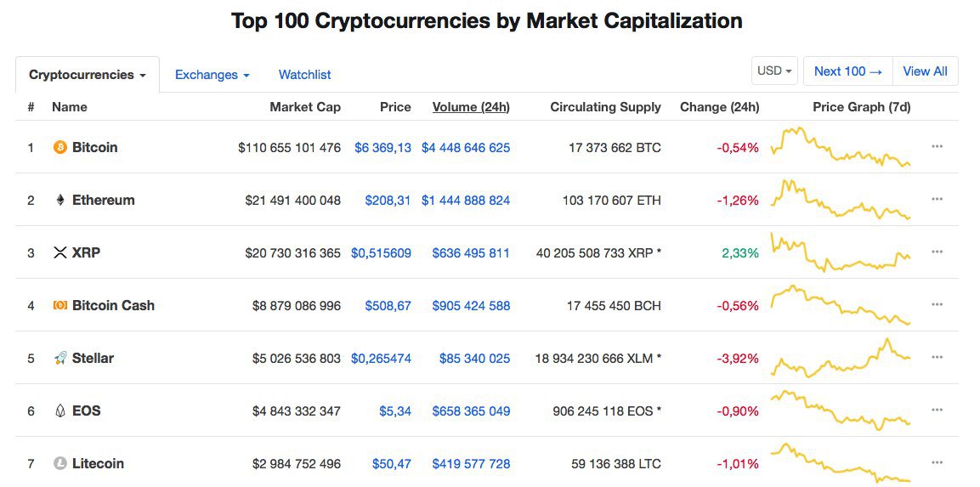The height and width of the screenshot is (487, 980).
Task: Click the Stellar rocket logo icon
Action: pyautogui.click(x=60, y=358)
